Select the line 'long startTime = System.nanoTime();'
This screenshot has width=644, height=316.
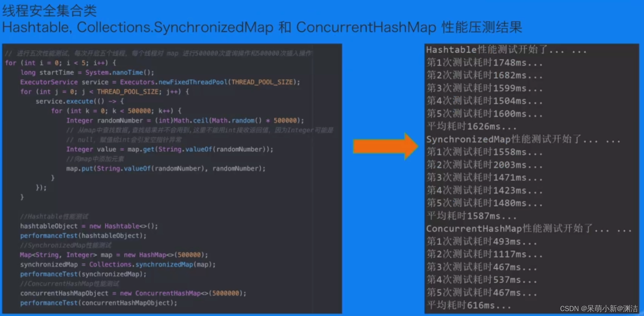87,73
